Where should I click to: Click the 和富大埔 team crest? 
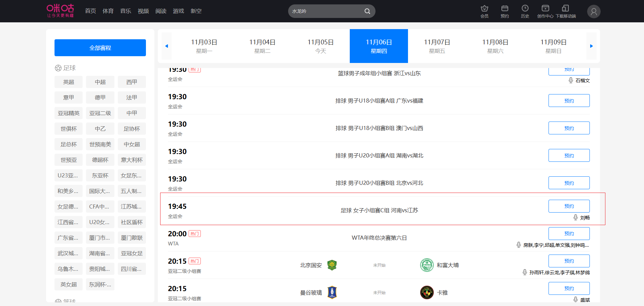[x=427, y=265]
